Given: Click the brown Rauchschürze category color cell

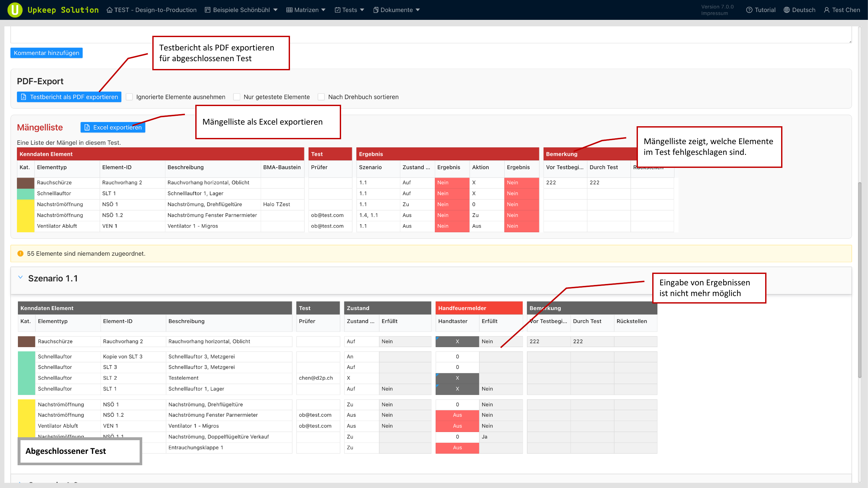Looking at the screenshot, I should [x=26, y=183].
